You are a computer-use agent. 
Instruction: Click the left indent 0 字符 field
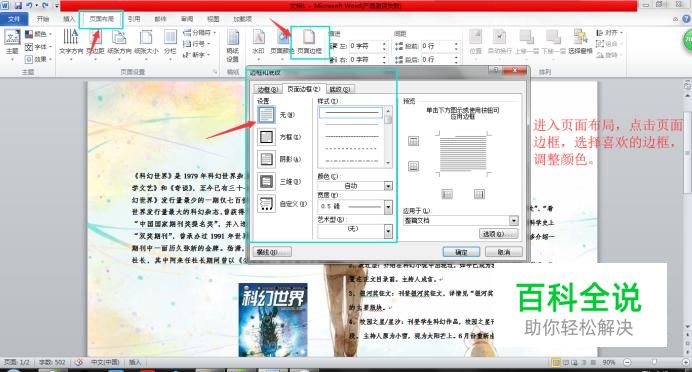[x=368, y=46]
